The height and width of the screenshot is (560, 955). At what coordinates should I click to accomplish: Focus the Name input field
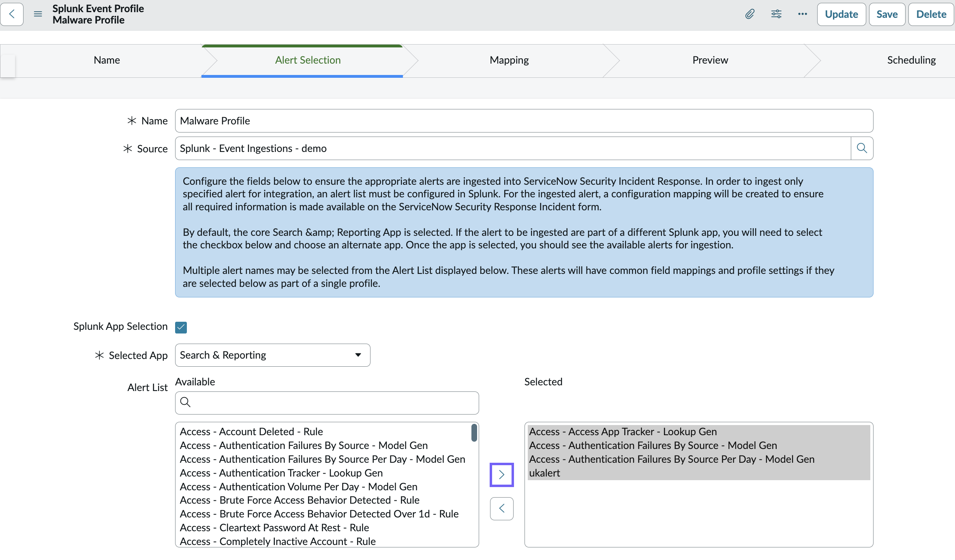[x=524, y=121]
